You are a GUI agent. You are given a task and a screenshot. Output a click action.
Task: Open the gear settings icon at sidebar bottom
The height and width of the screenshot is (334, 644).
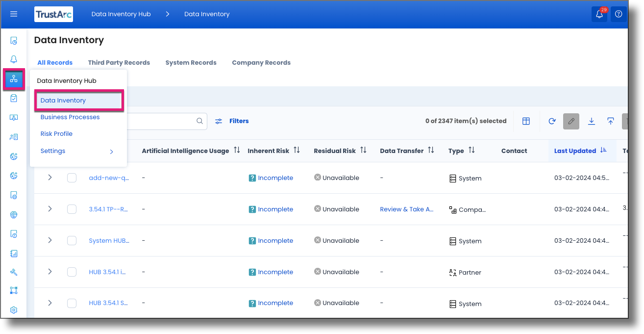[14, 309]
